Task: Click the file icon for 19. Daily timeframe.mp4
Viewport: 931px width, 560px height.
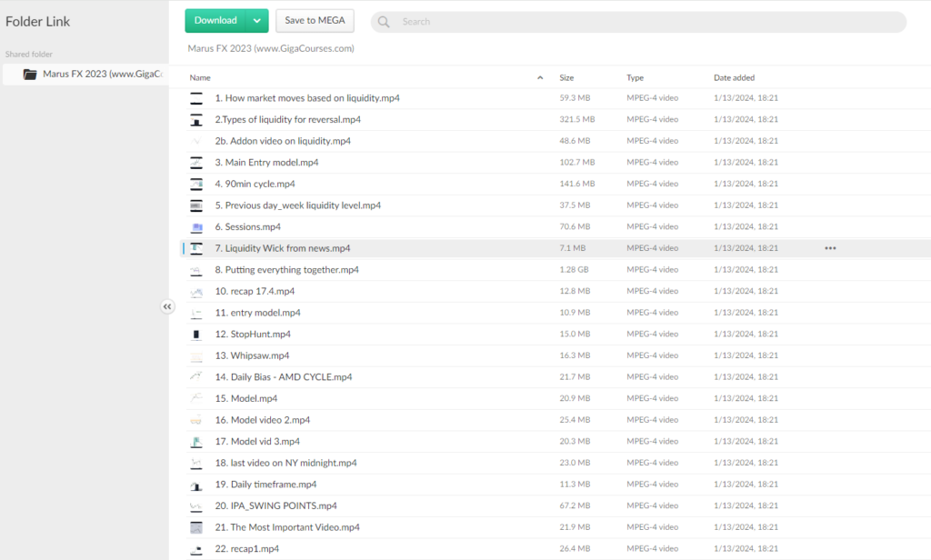Action: [196, 485]
